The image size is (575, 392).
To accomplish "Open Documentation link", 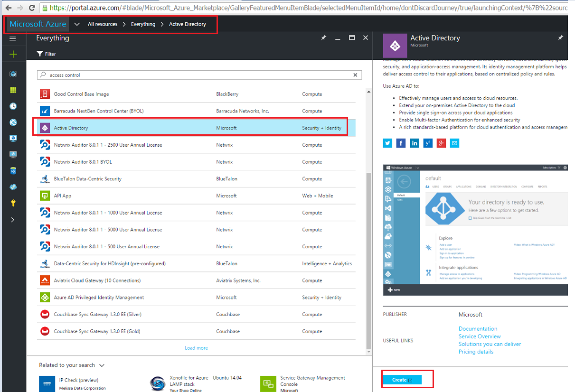I will tap(478, 329).
